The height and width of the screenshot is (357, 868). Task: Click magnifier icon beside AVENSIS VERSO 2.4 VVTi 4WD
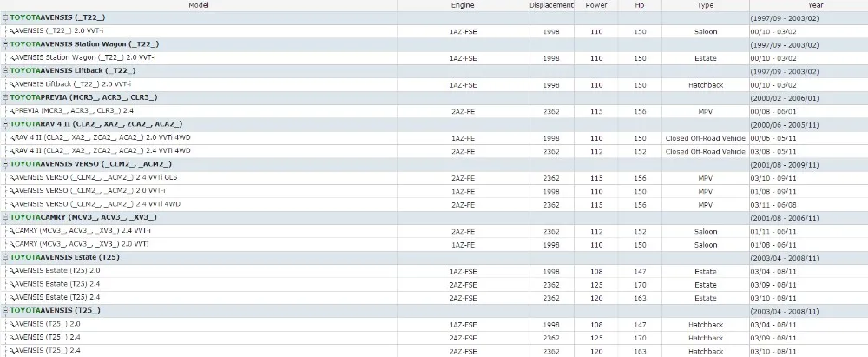click(x=12, y=204)
